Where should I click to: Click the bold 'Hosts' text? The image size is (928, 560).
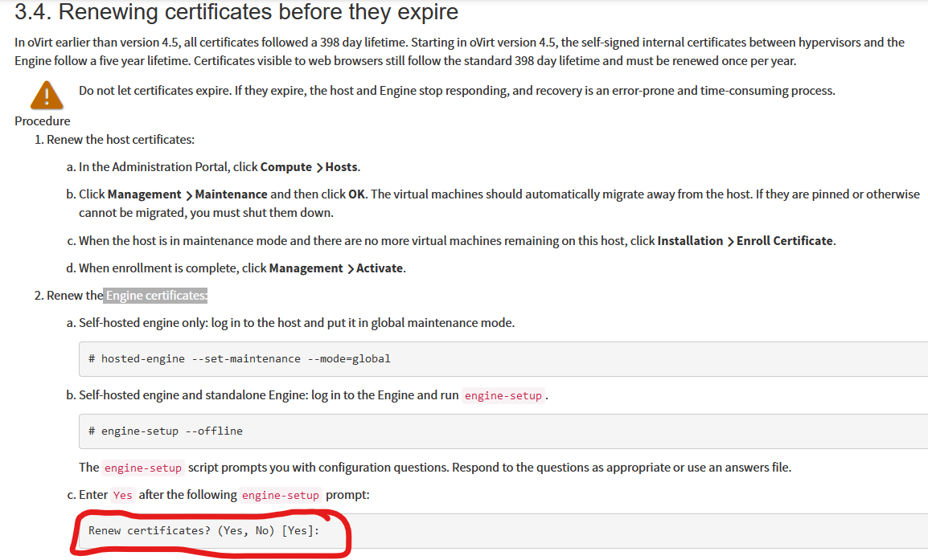click(341, 167)
